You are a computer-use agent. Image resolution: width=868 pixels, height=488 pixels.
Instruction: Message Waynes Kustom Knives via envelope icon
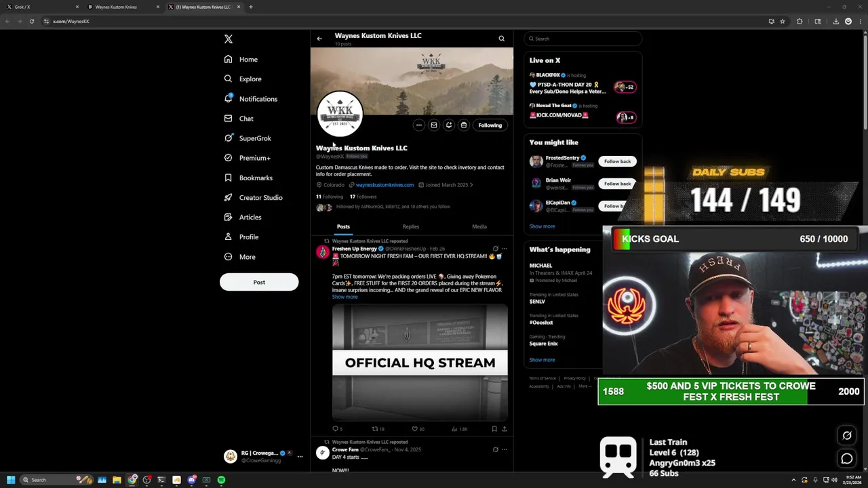tap(434, 125)
